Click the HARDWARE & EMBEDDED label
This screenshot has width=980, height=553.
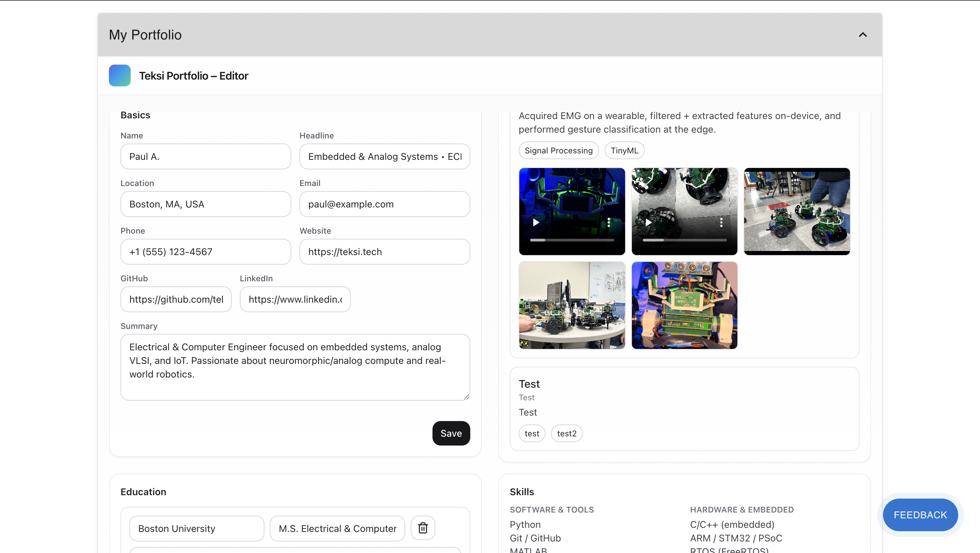[x=742, y=509]
